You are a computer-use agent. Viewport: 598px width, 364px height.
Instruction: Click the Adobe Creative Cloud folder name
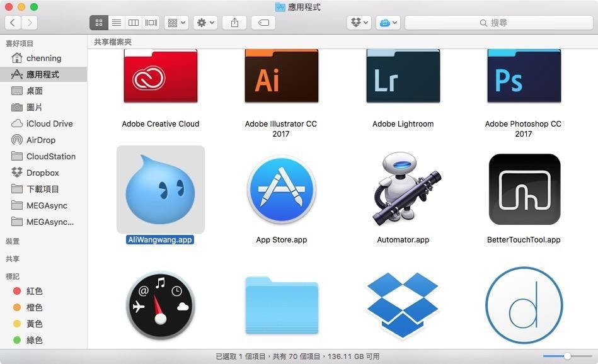click(x=161, y=124)
